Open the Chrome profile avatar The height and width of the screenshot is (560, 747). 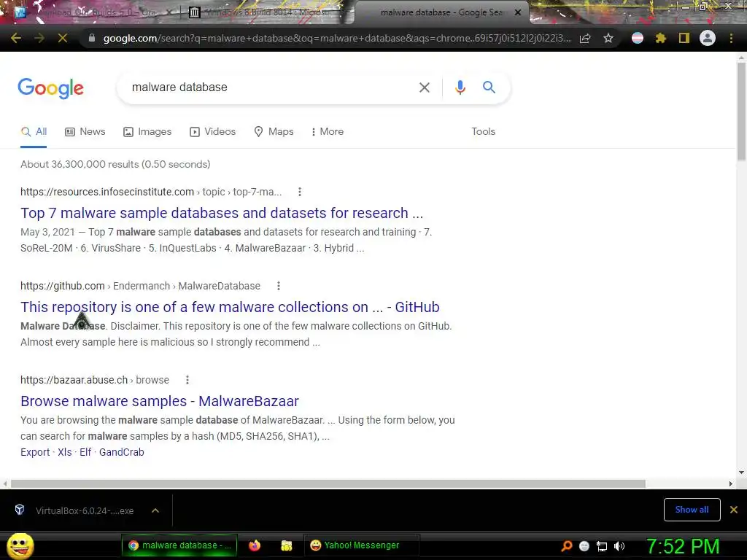click(708, 38)
